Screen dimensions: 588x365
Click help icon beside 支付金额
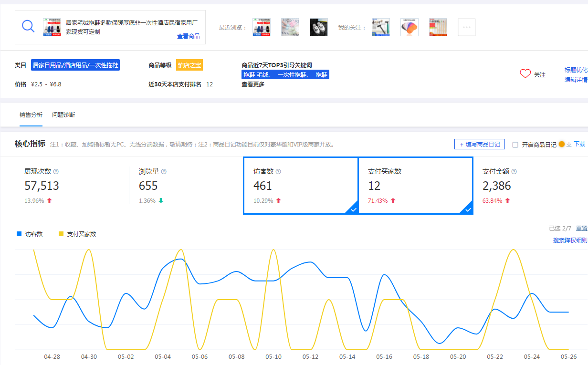click(514, 172)
